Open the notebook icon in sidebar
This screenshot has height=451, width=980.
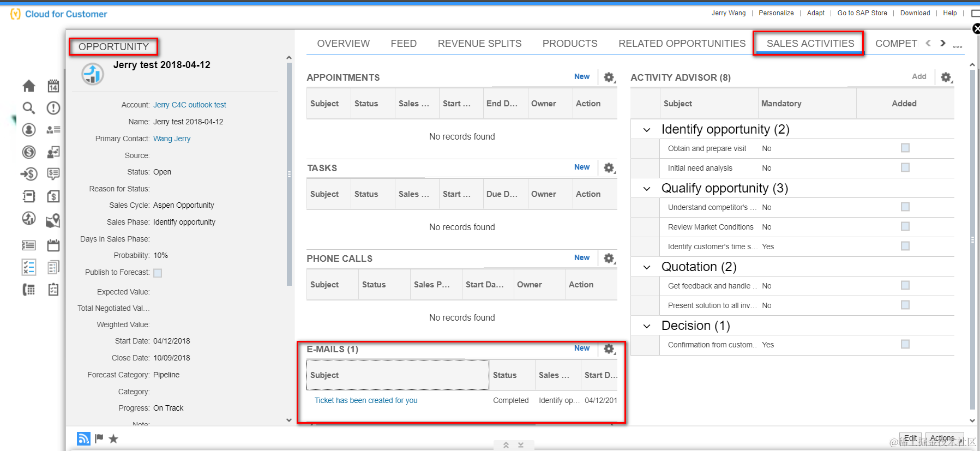click(x=29, y=196)
